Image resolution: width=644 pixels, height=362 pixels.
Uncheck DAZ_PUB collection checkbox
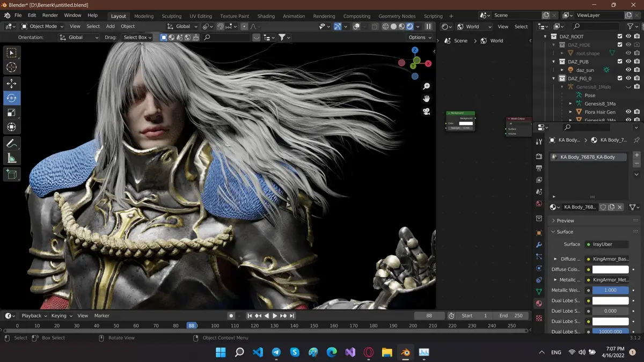point(620,62)
